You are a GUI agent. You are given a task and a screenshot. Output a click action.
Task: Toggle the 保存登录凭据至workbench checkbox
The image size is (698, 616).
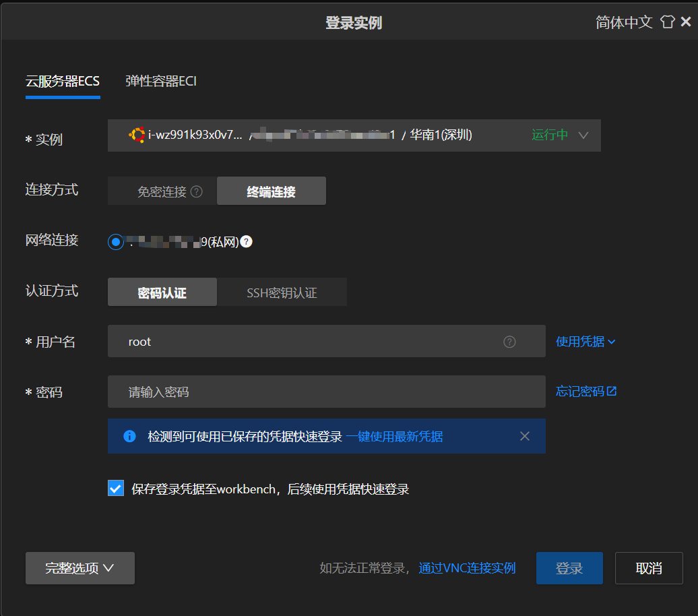click(116, 488)
